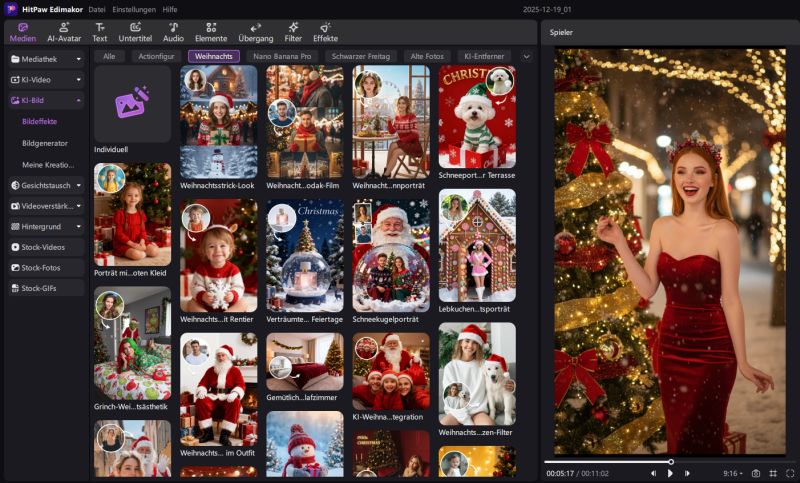Open the AI-Avatar tool
This screenshot has width=800, height=483.
tap(64, 32)
